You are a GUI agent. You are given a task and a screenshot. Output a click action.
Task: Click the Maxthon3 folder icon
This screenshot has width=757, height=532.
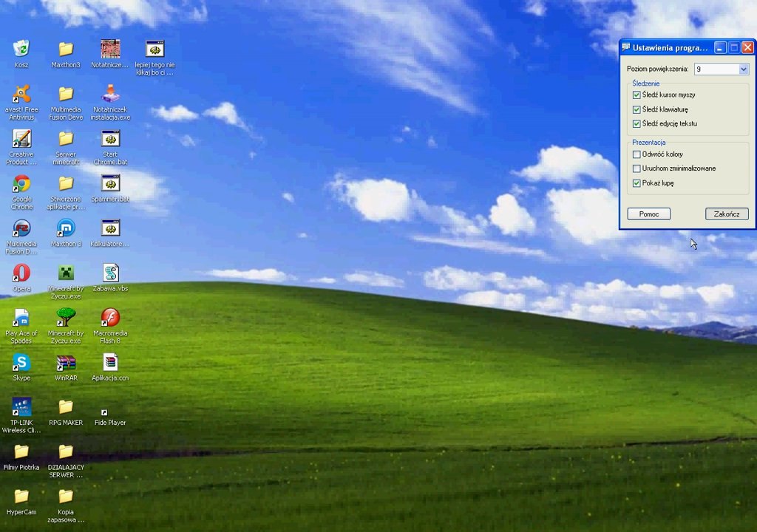pos(66,49)
